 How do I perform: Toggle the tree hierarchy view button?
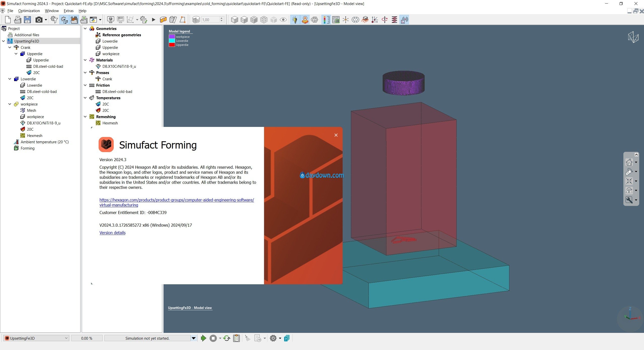[x=64, y=20]
